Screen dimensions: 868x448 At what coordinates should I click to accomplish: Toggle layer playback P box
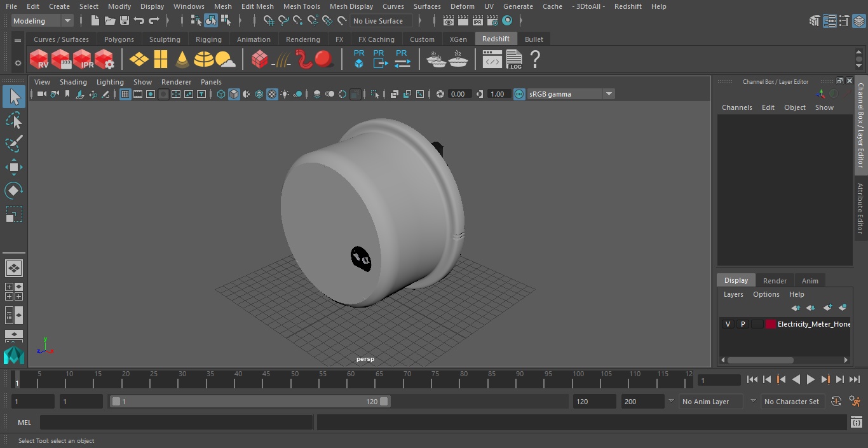click(742, 324)
